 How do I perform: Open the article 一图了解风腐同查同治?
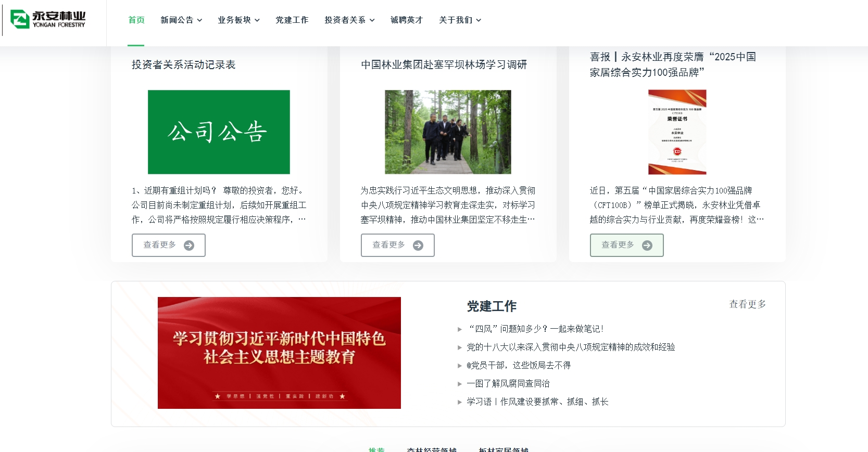508,383
